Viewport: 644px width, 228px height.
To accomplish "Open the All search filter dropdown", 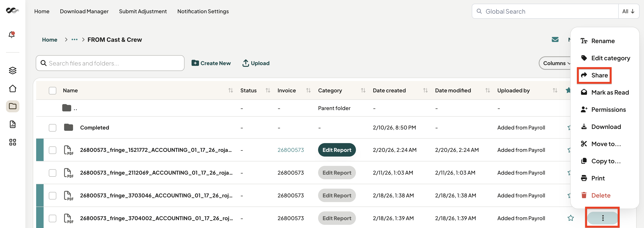I will click(x=629, y=11).
